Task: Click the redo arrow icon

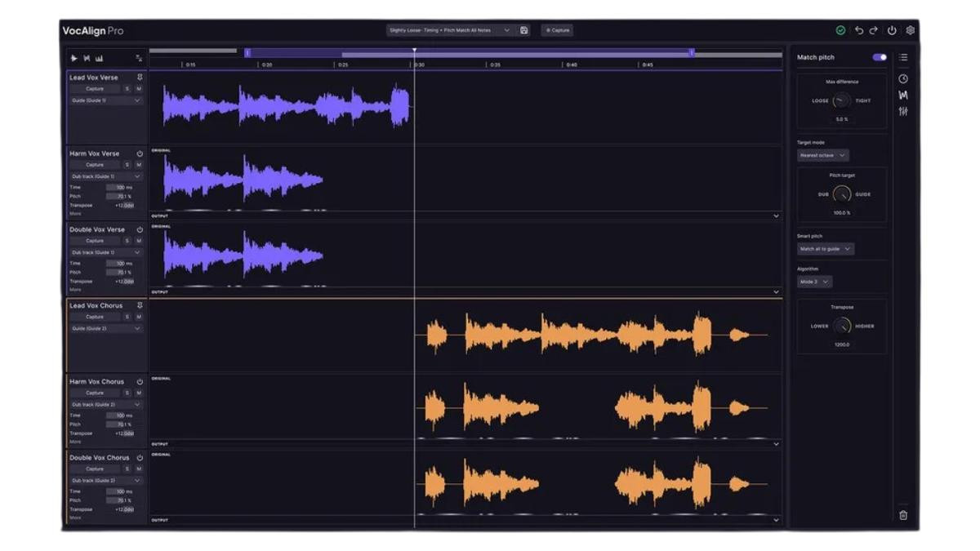Action: coord(874,30)
